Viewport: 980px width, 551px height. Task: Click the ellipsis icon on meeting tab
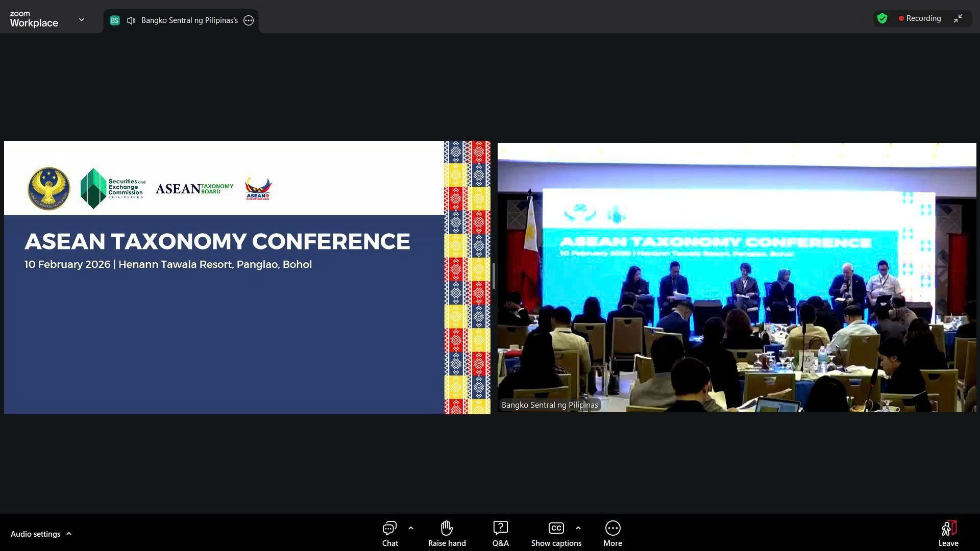click(x=249, y=20)
